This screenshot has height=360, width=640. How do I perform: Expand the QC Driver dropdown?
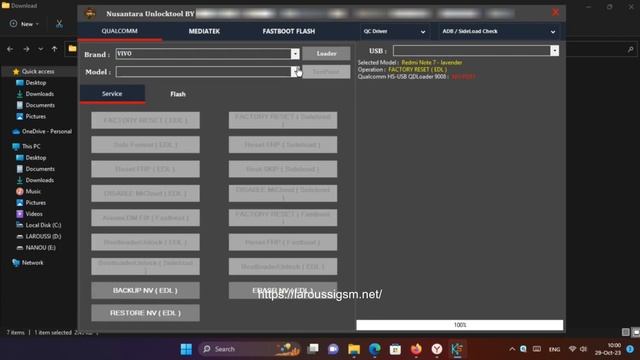click(x=423, y=31)
